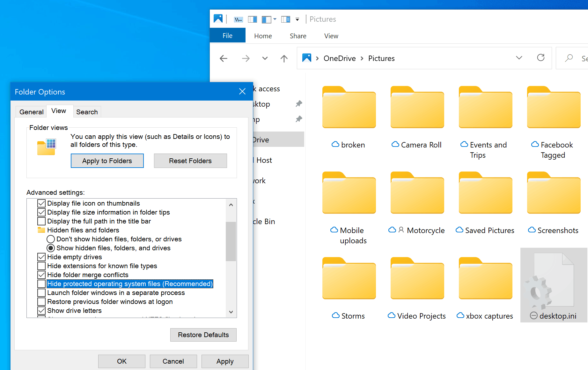Switch to the Search tab in Folder Options
This screenshot has width=588, height=370.
pyautogui.click(x=87, y=111)
